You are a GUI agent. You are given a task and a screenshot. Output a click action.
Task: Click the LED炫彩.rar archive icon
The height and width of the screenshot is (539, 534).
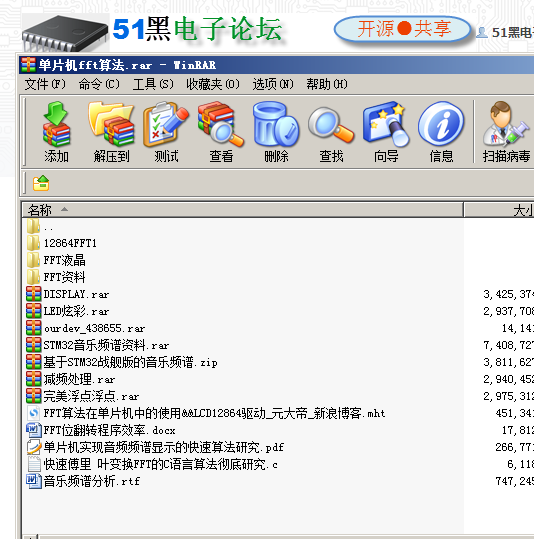click(34, 311)
